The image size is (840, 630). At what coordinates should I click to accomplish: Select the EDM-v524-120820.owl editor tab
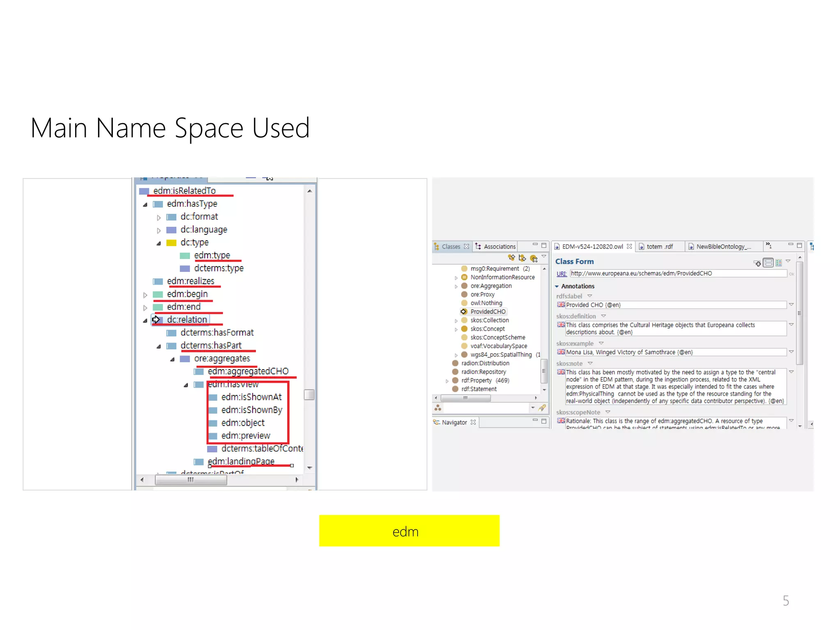click(592, 246)
